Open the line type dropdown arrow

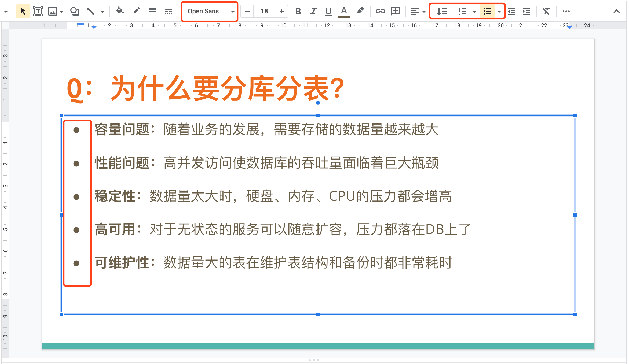(102, 12)
